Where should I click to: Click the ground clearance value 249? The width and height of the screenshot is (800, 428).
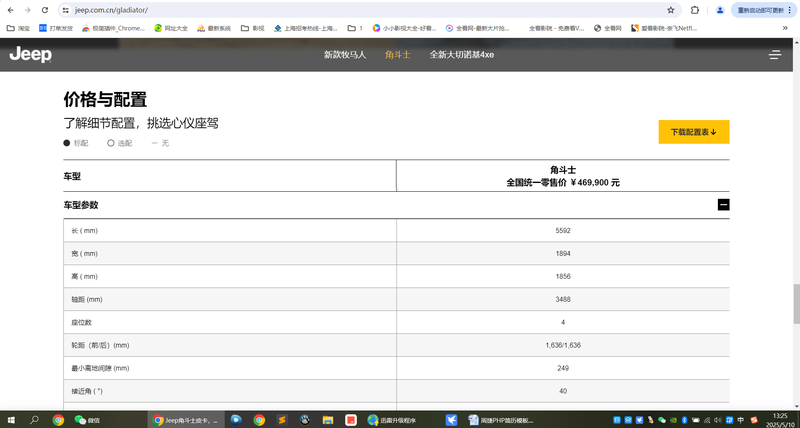[x=563, y=368]
